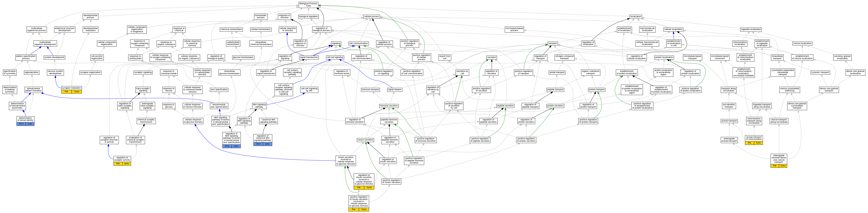Select the 'synapse organization' node
Image resolution: width=868 pixels, height=213 pixels.
[90, 72]
